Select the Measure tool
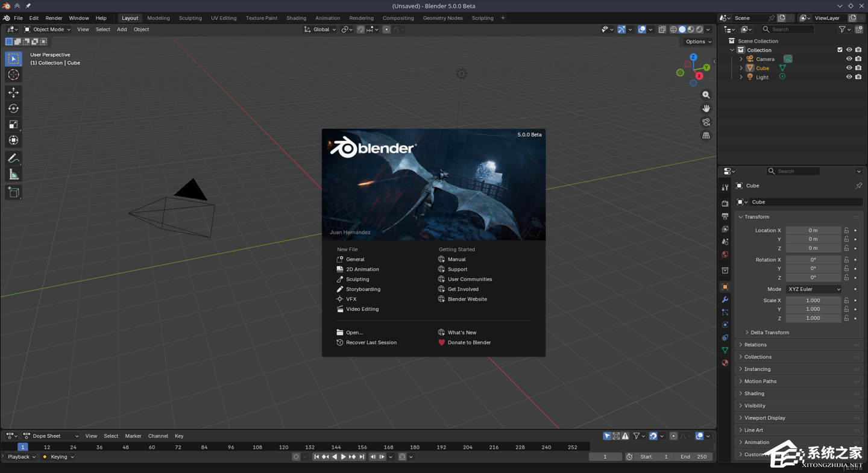Screen dimensions: 868x473 13,174
